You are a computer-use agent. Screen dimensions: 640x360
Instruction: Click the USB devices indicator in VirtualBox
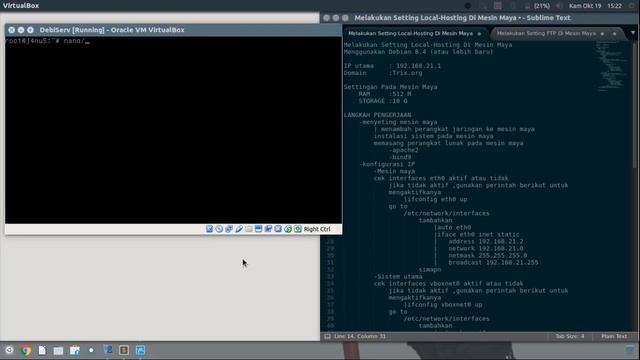point(239,229)
